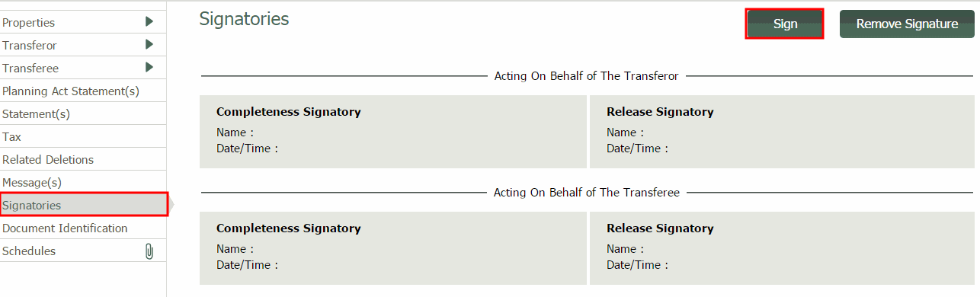The width and height of the screenshot is (980, 297).
Task: Go to Planning Act Statement(s)
Action: point(83,91)
